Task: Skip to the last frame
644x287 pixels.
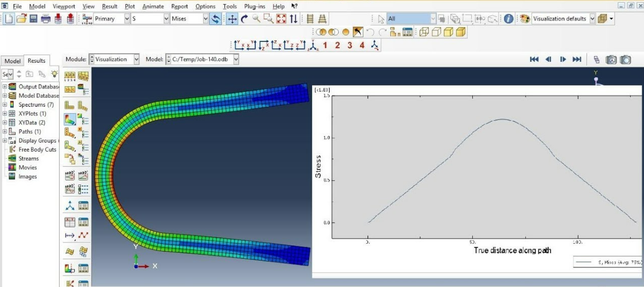Action: (577, 59)
